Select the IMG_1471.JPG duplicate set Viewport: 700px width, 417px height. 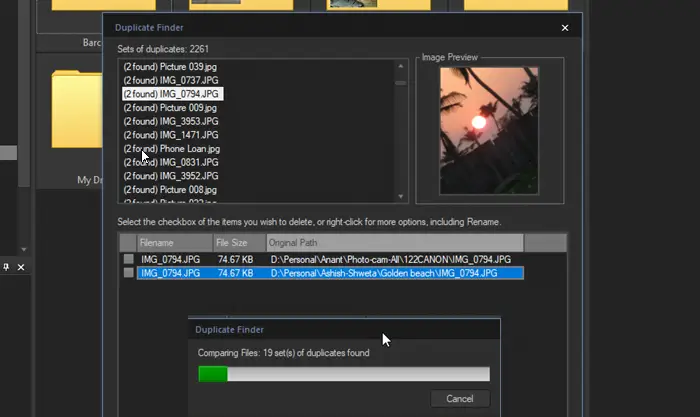click(x=171, y=135)
